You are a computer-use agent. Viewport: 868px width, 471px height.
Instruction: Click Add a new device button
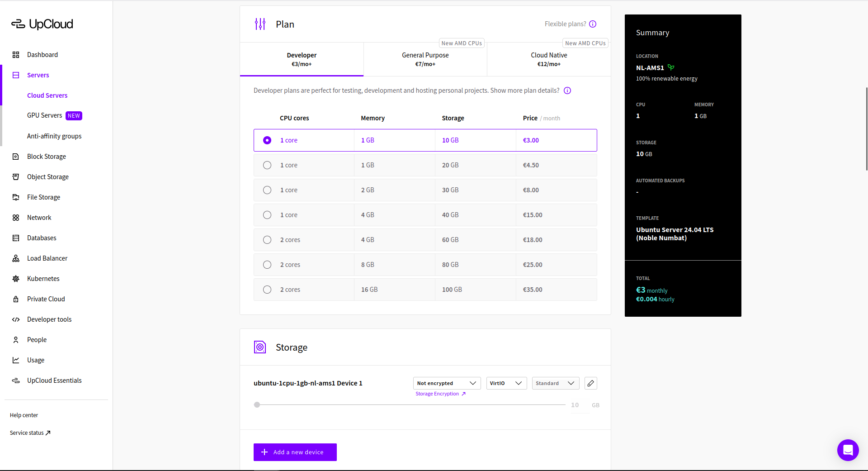pos(295,452)
